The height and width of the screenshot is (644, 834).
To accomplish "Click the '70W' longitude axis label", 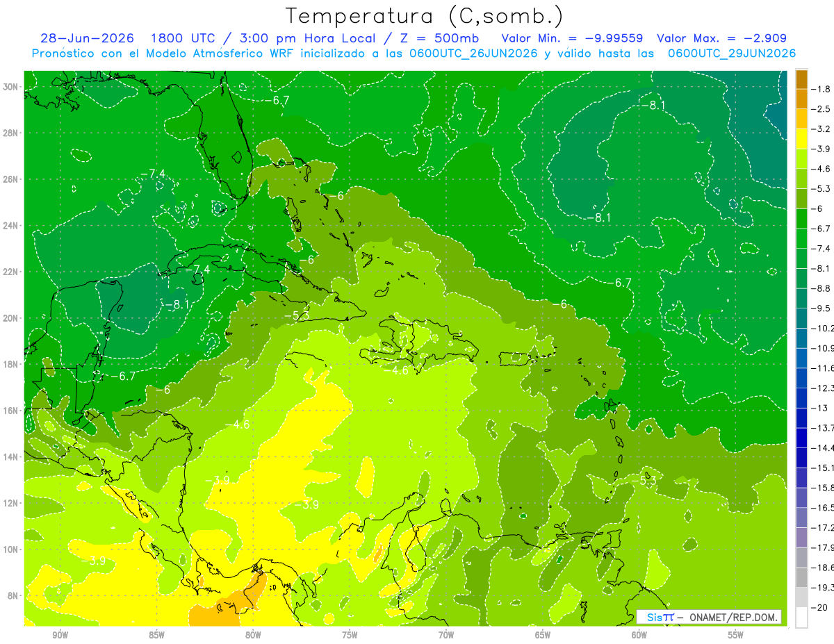I will tap(446, 635).
